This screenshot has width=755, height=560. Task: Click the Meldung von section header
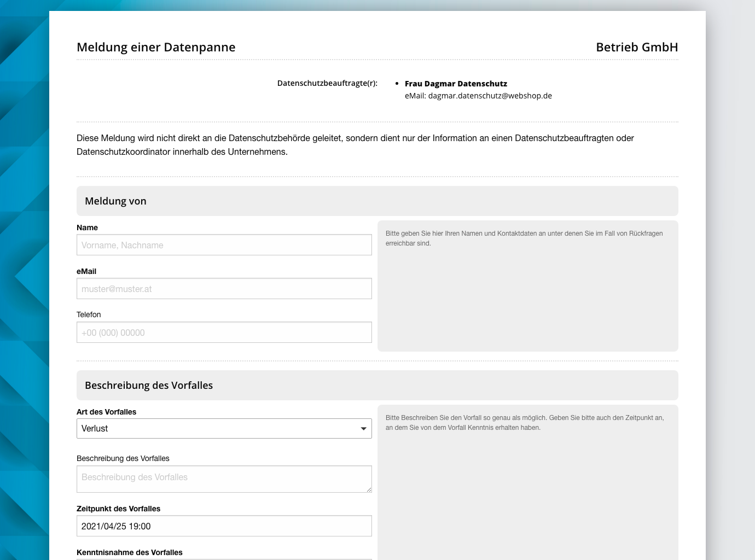(x=115, y=201)
